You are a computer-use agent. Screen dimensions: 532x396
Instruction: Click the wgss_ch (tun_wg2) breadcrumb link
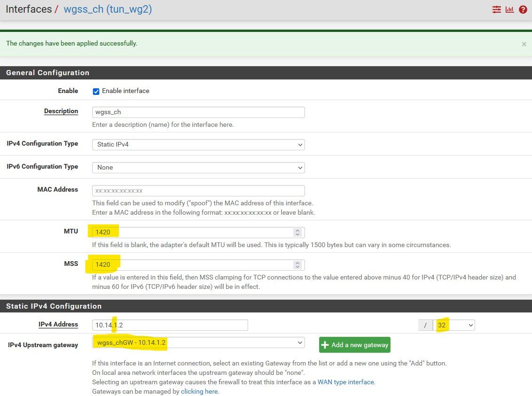click(x=108, y=9)
